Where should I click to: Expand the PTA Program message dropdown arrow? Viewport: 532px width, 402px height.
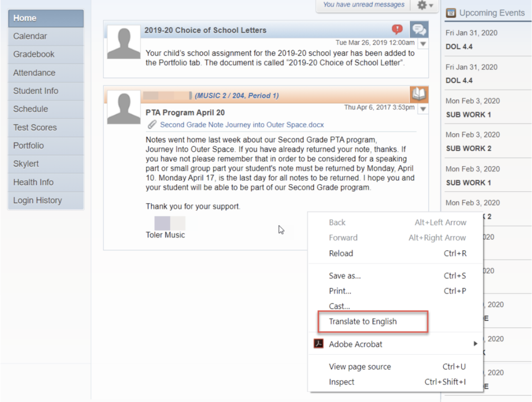[x=423, y=109]
